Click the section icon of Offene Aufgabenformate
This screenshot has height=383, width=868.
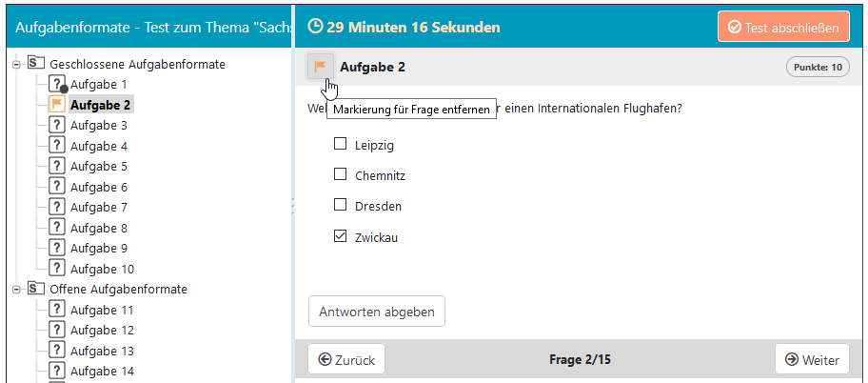pos(35,289)
